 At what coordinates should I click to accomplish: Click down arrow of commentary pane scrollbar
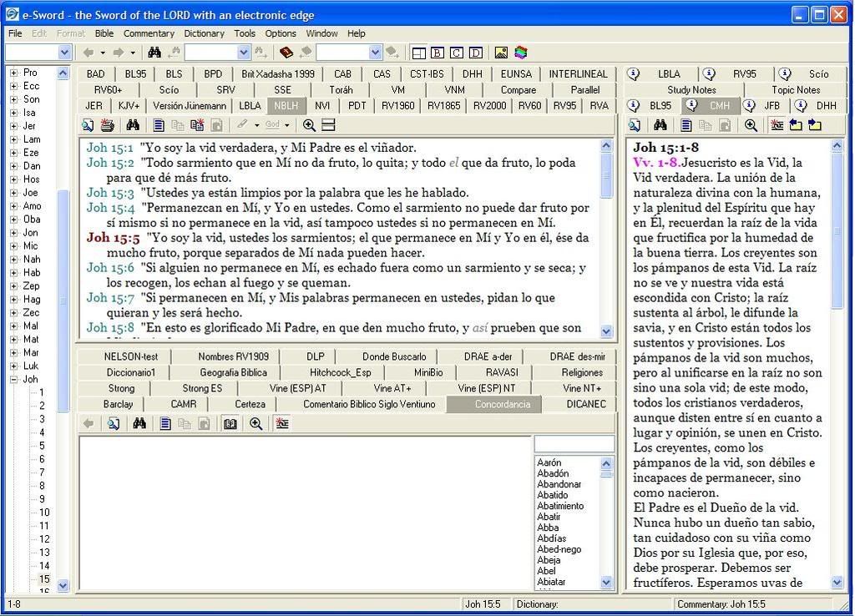tap(837, 583)
